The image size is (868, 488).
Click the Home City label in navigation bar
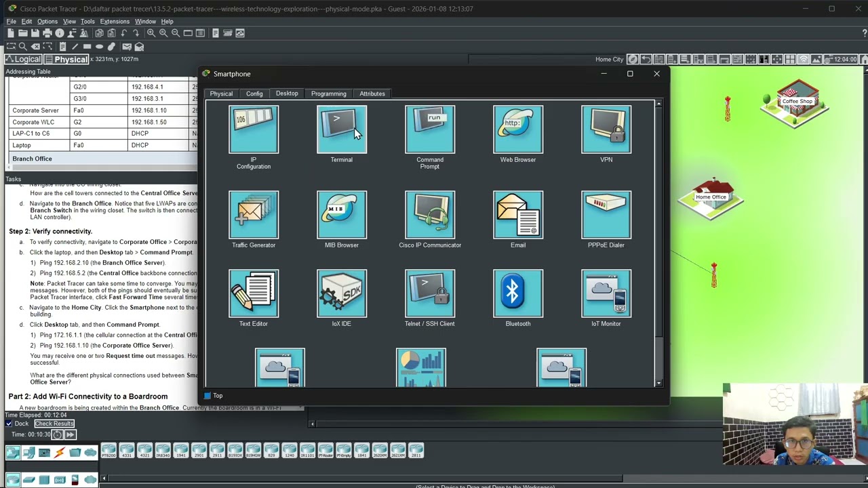tap(609, 60)
